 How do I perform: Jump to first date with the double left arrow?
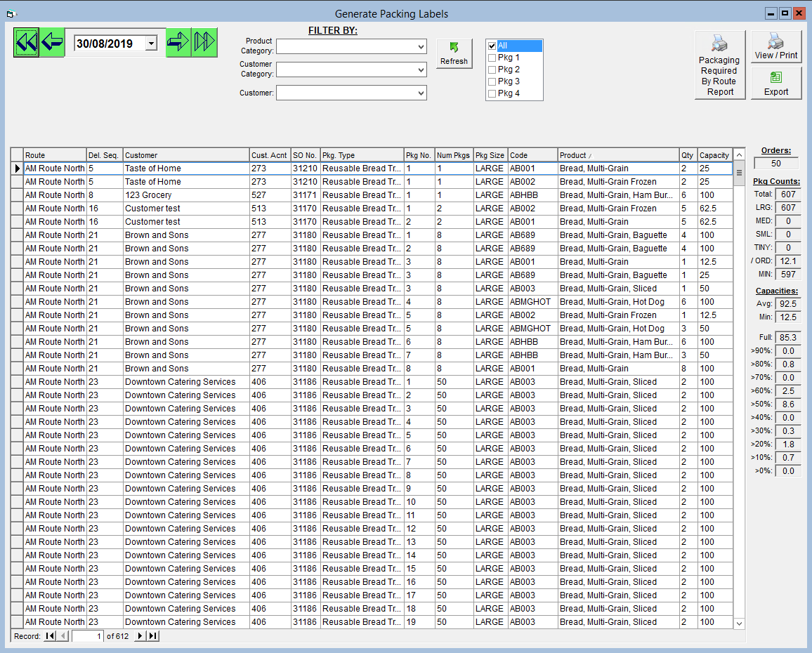tap(26, 42)
